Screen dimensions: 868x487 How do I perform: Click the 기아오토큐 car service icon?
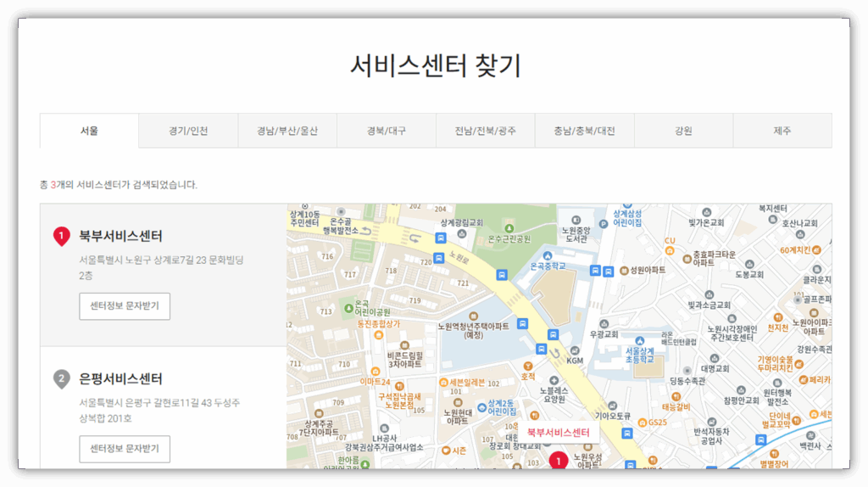pyautogui.click(x=612, y=406)
